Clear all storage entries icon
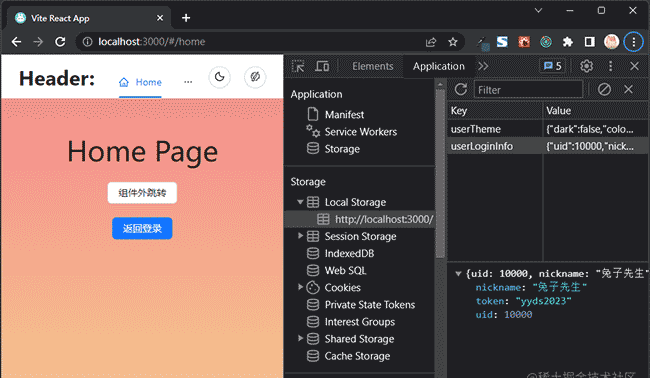 point(604,89)
